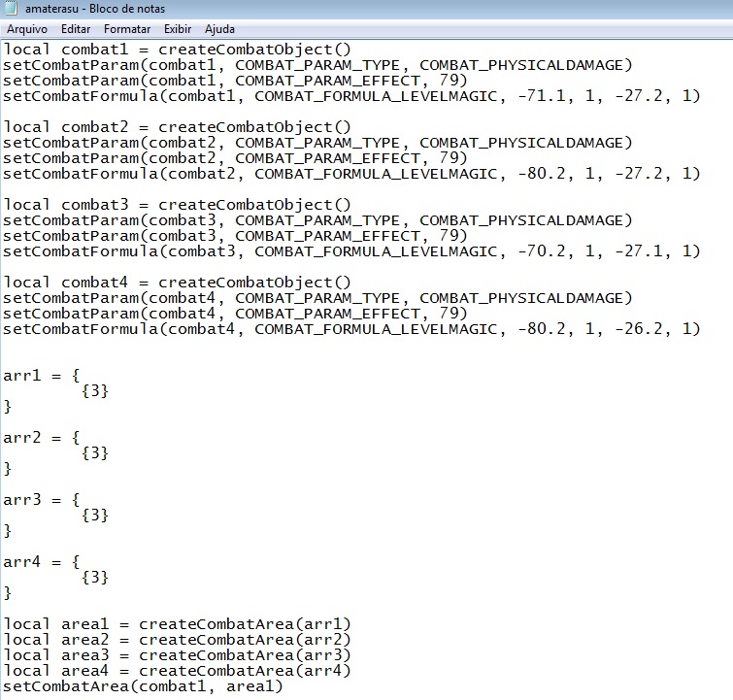Click the closing brace after arr4
This screenshot has width=733, height=700.
click(8, 593)
